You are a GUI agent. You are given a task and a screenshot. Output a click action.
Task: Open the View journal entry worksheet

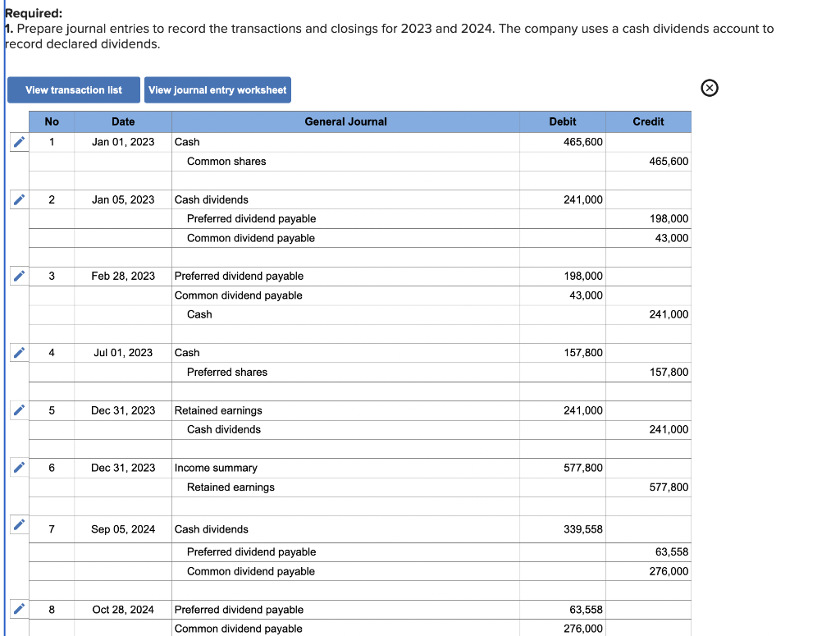(217, 89)
